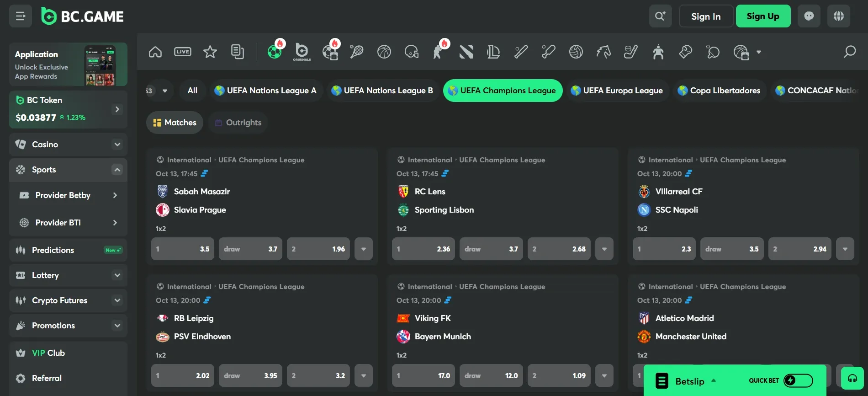
Task: Select UEFA Europa League tab
Action: 617,91
